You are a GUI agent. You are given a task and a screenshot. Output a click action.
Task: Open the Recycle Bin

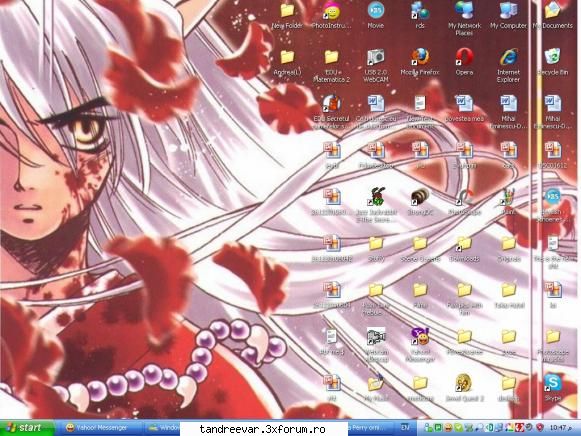[x=552, y=62]
